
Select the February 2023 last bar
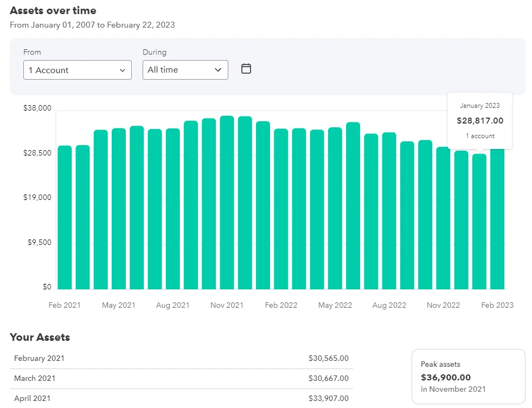497,219
